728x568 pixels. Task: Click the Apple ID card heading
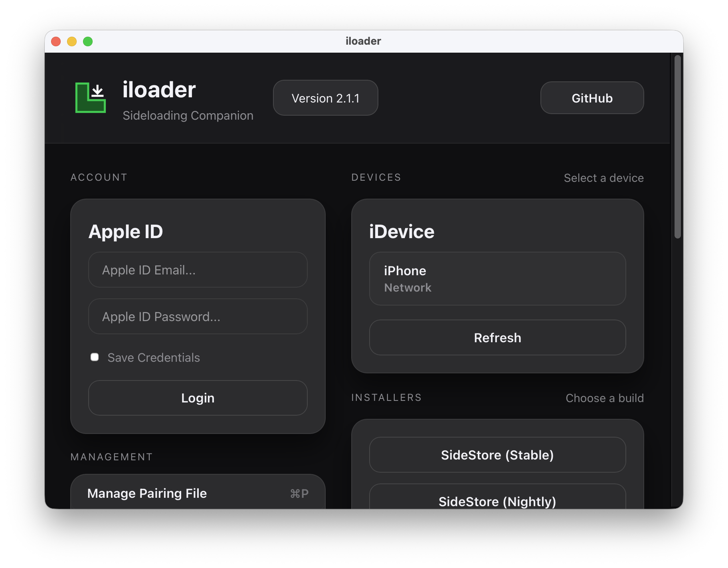click(126, 232)
